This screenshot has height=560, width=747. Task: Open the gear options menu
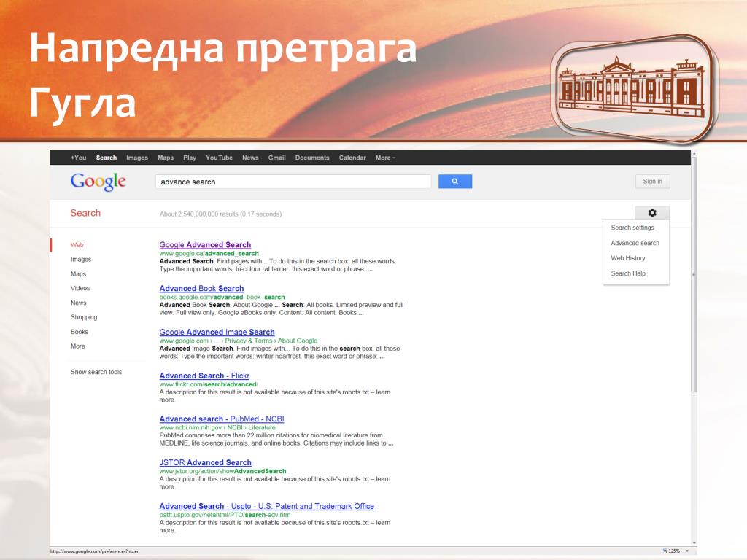click(x=651, y=213)
